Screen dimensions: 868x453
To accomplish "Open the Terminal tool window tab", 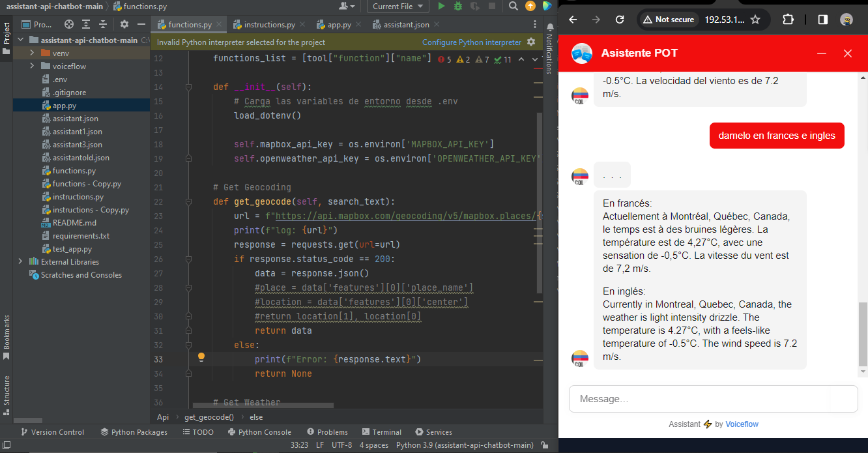I will coord(381,432).
